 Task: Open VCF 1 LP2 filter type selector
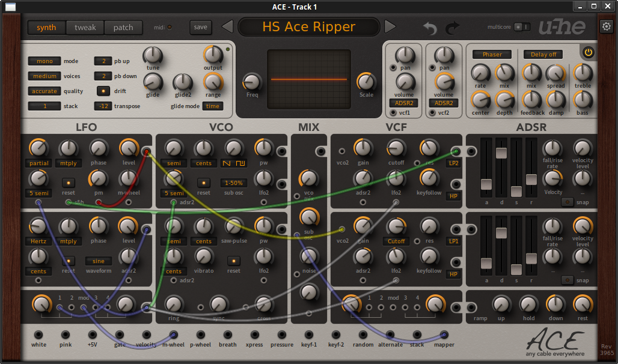point(454,163)
